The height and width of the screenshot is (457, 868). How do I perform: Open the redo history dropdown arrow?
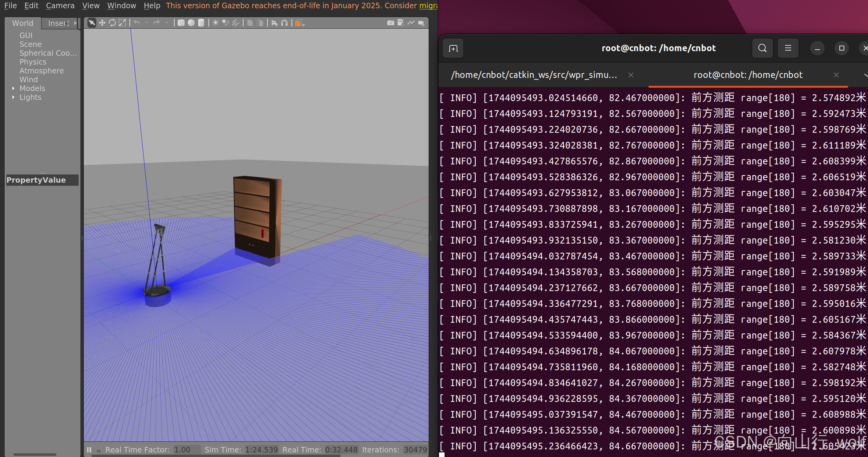(166, 23)
